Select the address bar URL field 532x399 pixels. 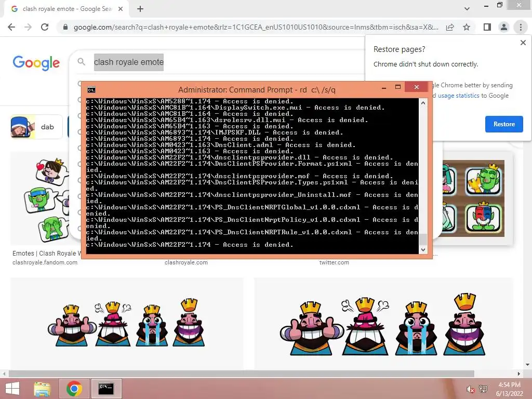point(256,27)
